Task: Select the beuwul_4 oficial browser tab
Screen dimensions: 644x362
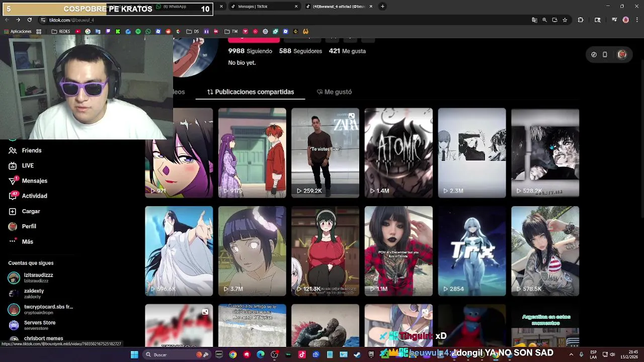Action: coord(340,7)
